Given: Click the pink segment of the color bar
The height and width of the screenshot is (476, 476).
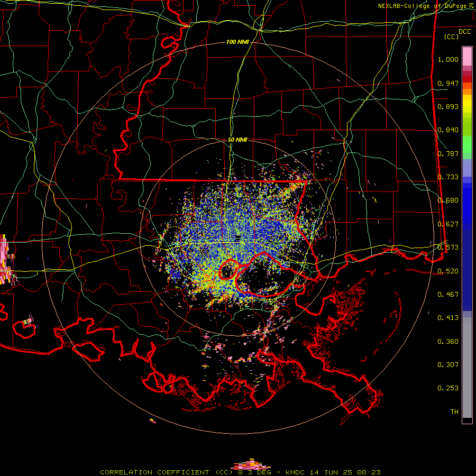Looking at the screenshot, I should click(x=467, y=57).
